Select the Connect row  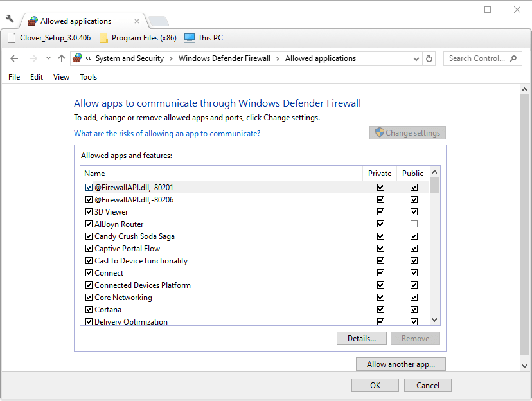[x=255, y=272]
